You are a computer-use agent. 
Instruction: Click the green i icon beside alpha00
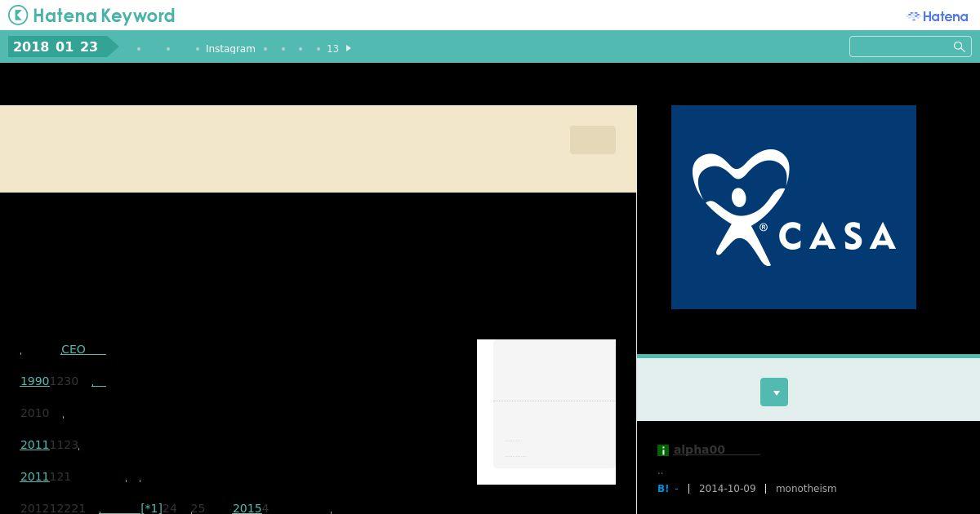[x=663, y=450]
